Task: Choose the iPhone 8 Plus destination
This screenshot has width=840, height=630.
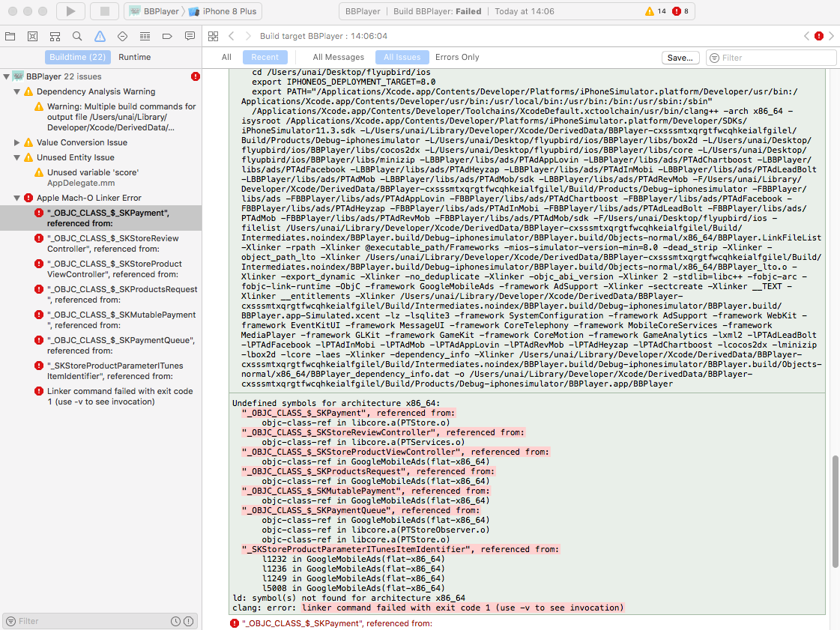Action: (223, 11)
